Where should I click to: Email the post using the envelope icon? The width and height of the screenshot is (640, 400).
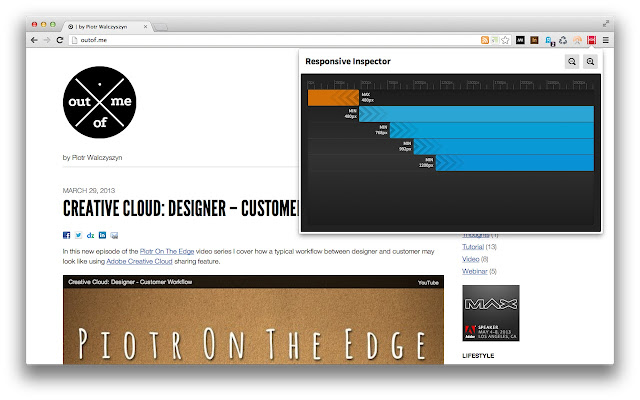pos(114,235)
